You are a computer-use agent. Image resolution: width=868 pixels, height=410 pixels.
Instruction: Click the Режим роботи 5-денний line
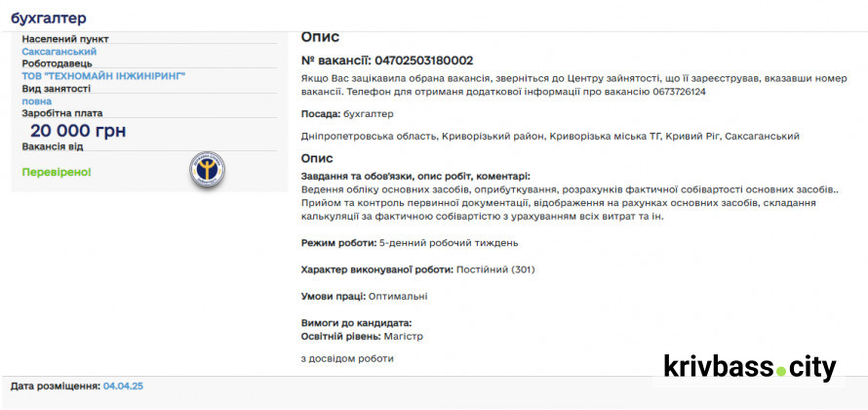[410, 242]
